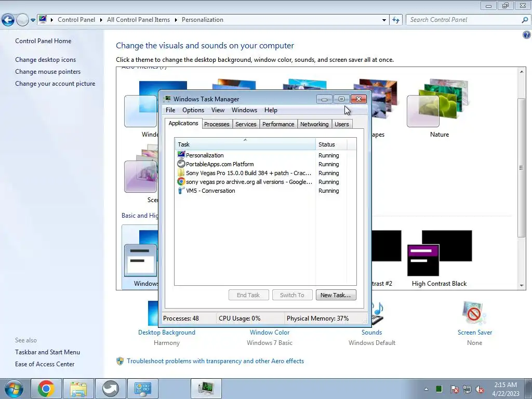Expand the All Control Panel Items breadcrumb arrow
Screen dimensions: 532x399
(176, 20)
